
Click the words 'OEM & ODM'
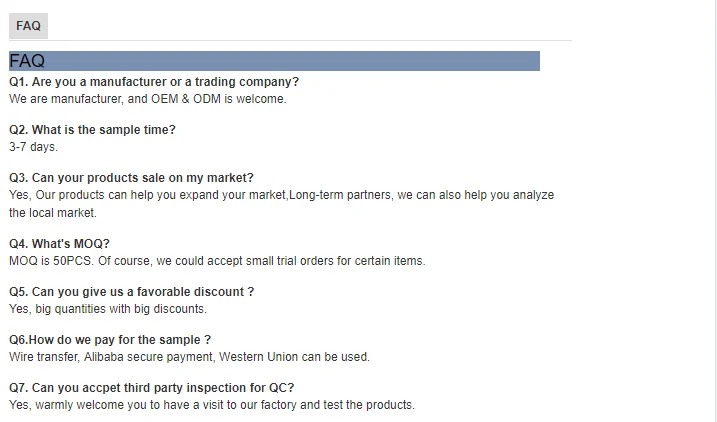[185, 99]
